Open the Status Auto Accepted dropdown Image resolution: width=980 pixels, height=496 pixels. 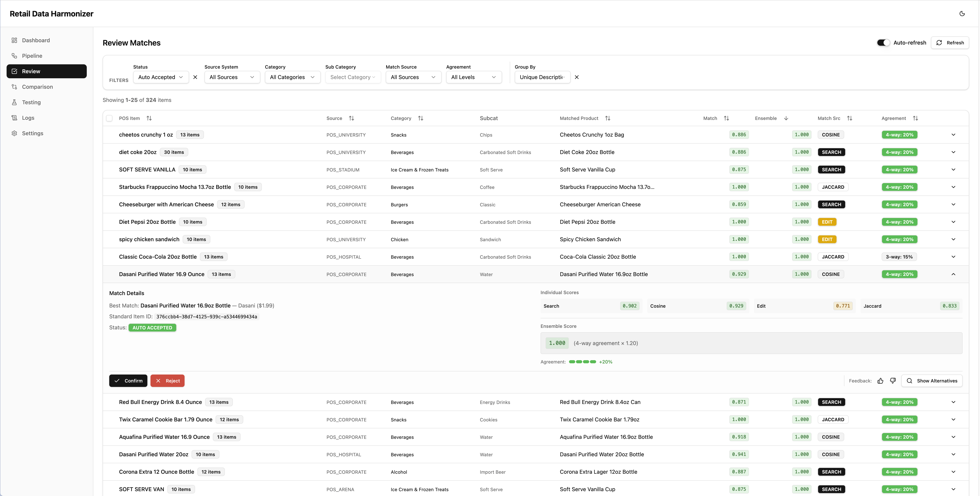point(161,77)
